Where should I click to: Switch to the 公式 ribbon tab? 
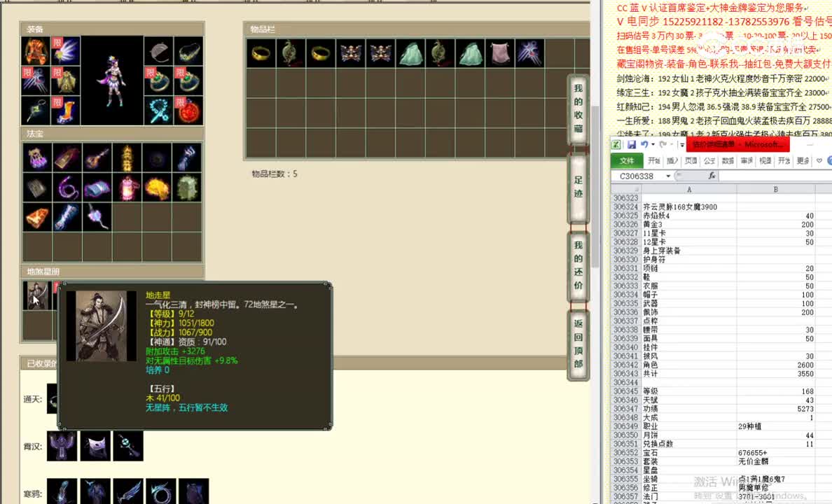click(709, 161)
